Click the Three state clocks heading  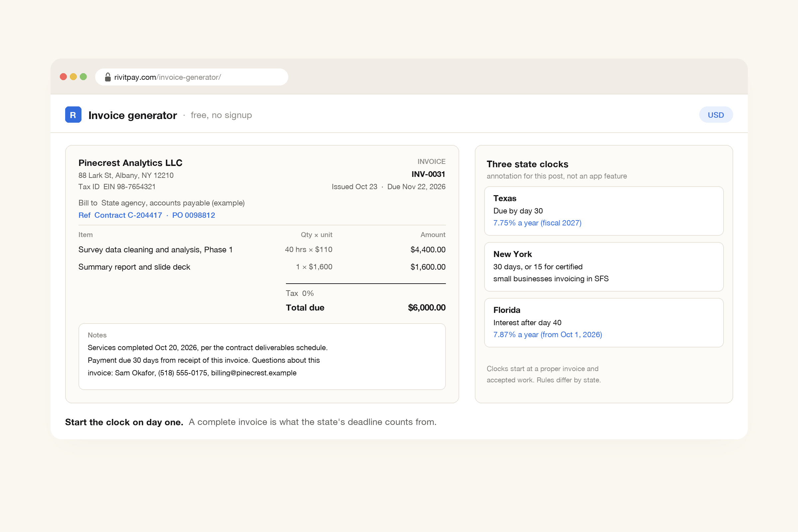coord(527,164)
